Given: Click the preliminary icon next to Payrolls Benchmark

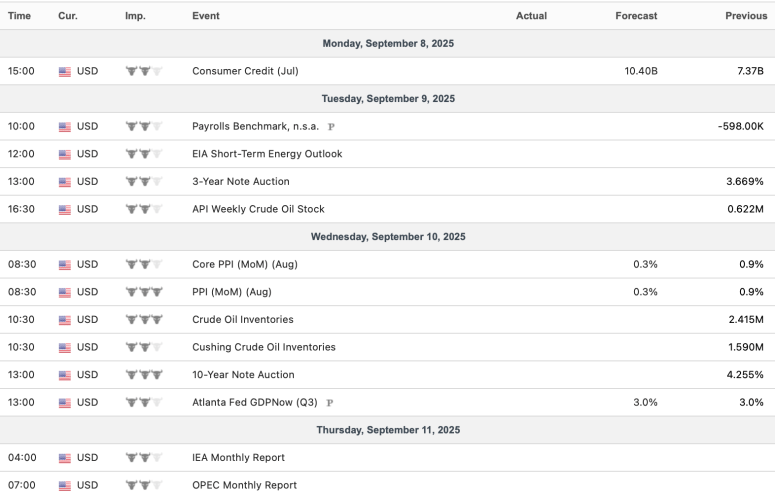Looking at the screenshot, I should (x=331, y=127).
